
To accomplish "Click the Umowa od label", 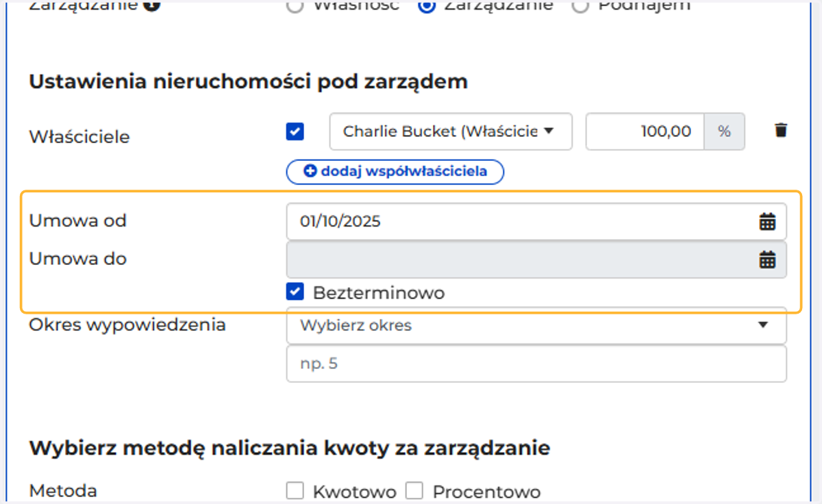I will (x=78, y=221).
